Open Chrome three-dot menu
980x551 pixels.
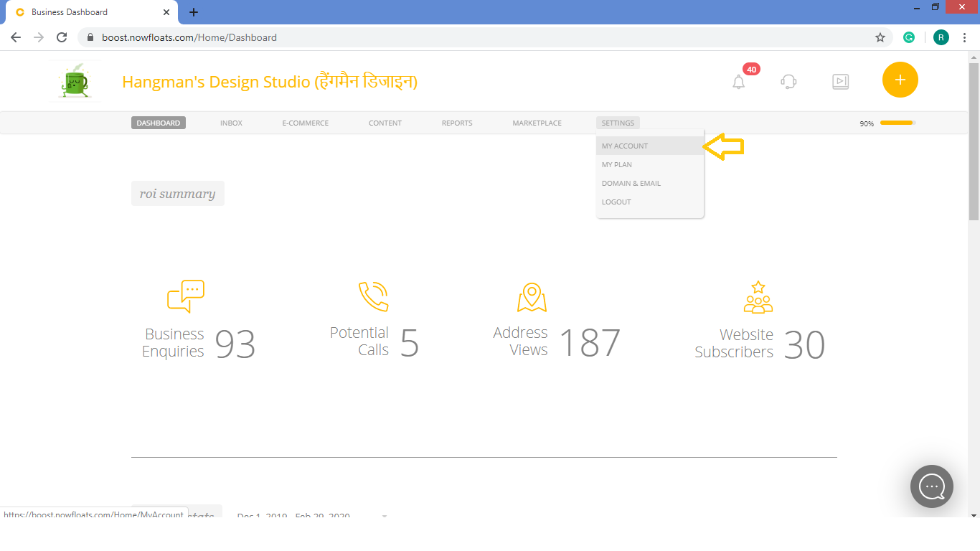(x=965, y=37)
